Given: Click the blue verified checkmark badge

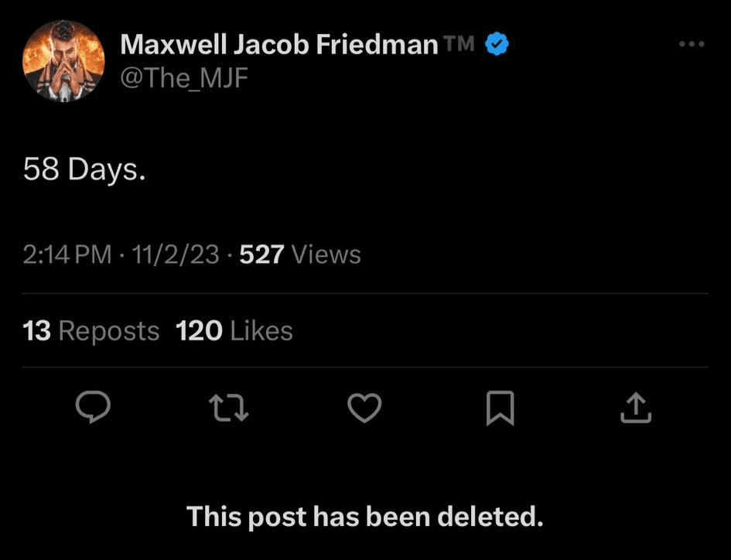Looking at the screenshot, I should click(x=496, y=45).
